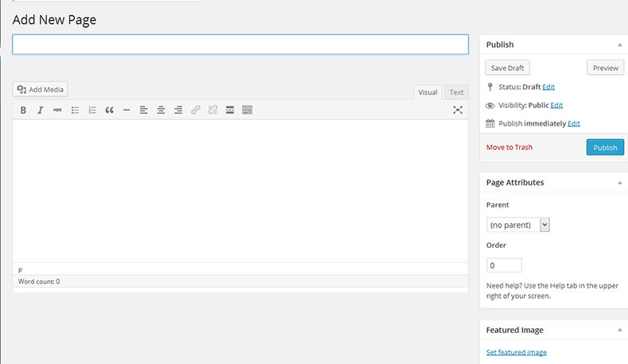Click the Set featured image link
The image size is (628, 364).
(516, 352)
